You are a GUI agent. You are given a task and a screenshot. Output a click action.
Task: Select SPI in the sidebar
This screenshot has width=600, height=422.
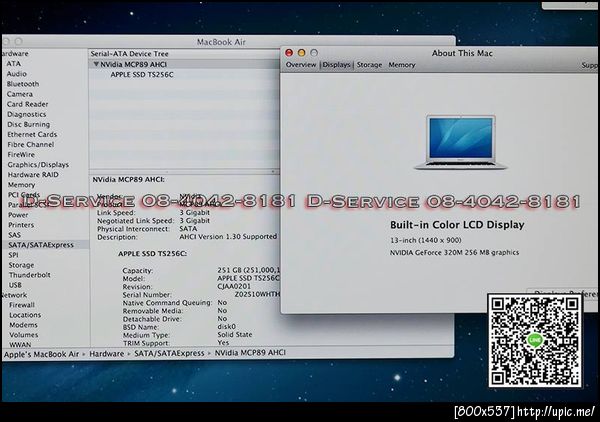tap(13, 255)
